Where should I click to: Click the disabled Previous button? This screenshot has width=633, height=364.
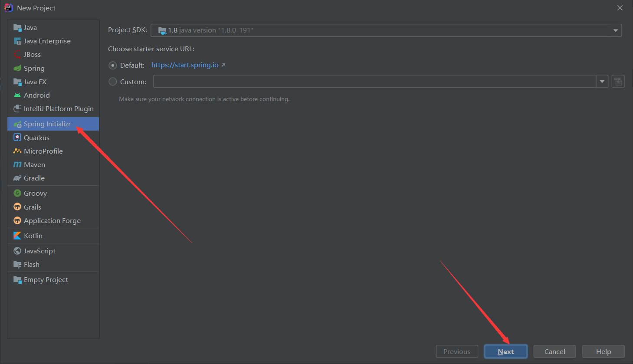point(457,352)
